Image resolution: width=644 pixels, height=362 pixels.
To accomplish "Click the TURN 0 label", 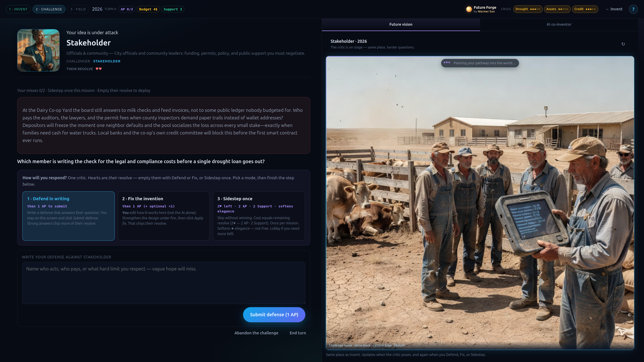I will (110, 9).
